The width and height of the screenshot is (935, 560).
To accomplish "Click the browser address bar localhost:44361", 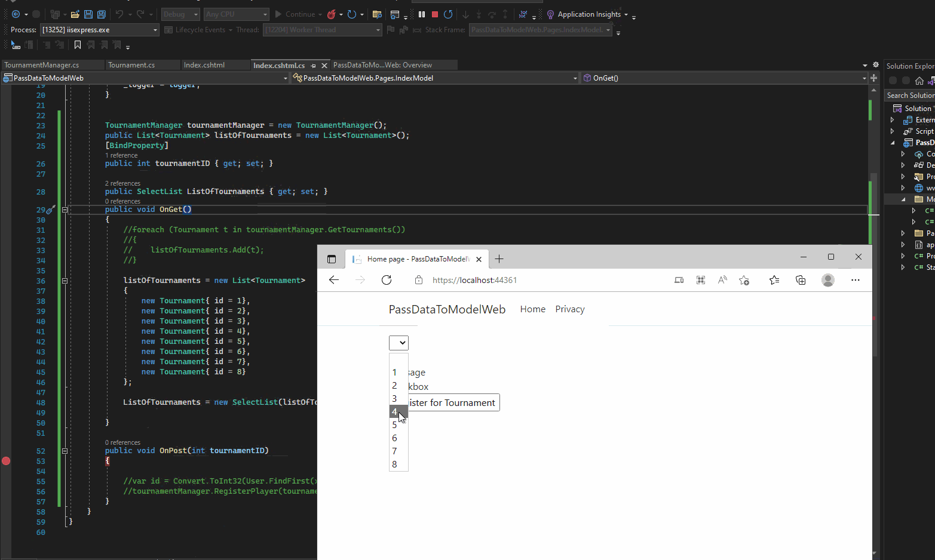I will pyautogui.click(x=474, y=280).
